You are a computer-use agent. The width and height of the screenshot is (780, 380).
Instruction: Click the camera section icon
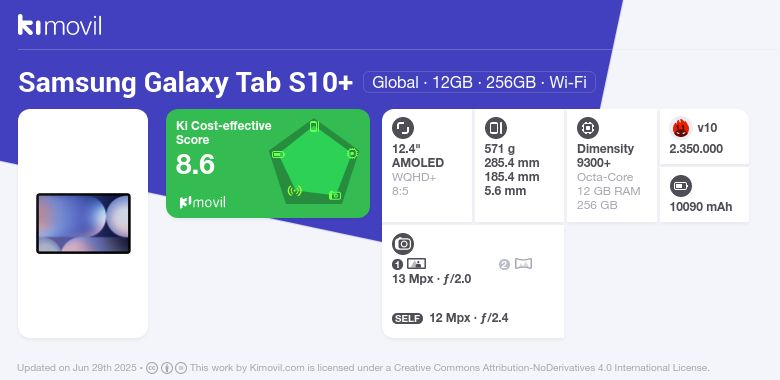coord(403,244)
